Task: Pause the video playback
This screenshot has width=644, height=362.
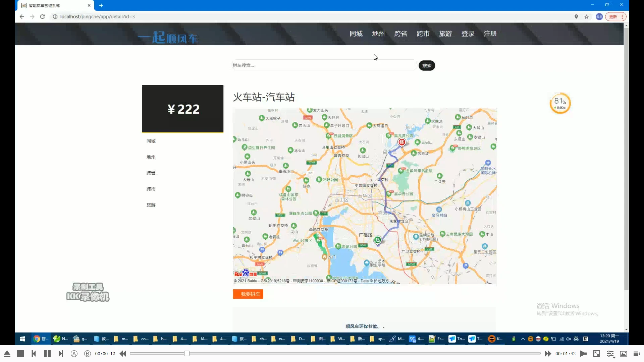Action: click(x=47, y=354)
